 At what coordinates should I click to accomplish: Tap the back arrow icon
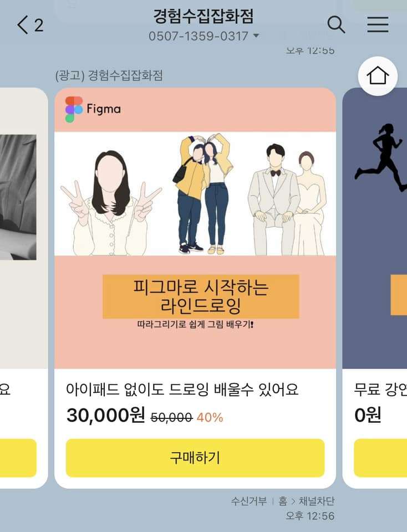[23, 25]
